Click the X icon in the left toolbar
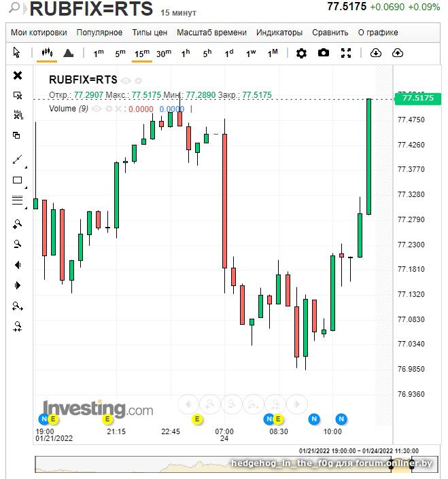The image size is (448, 479). [x=18, y=75]
